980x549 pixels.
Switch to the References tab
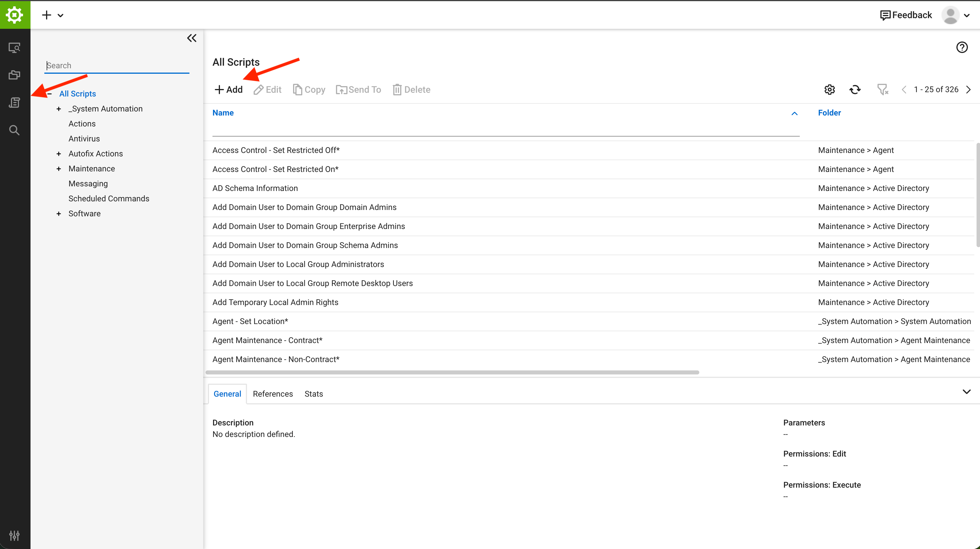click(x=273, y=394)
